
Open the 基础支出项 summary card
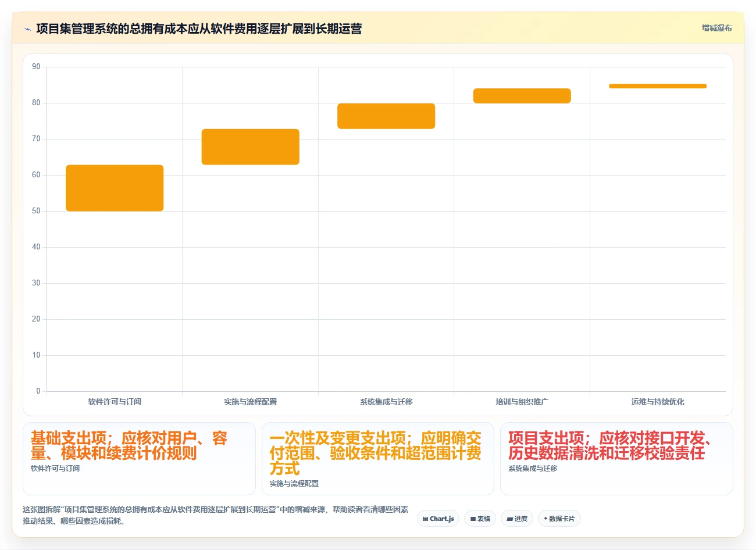click(x=139, y=459)
